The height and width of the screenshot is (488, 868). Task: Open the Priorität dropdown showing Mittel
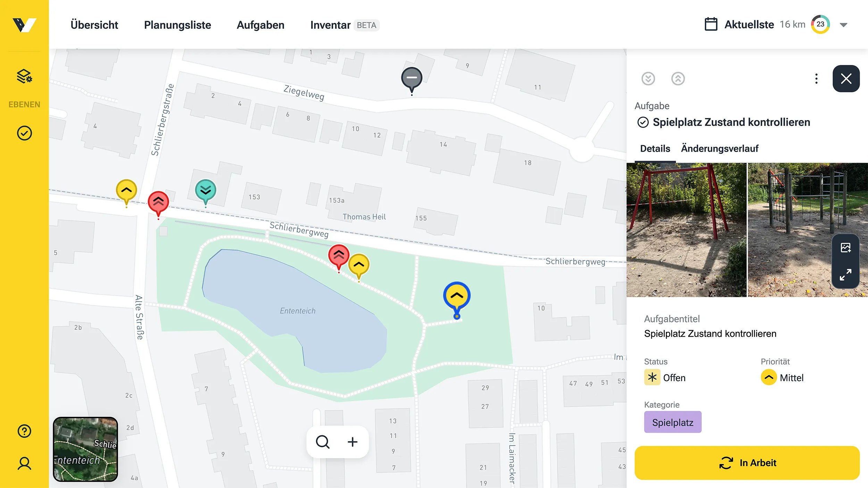coord(782,378)
